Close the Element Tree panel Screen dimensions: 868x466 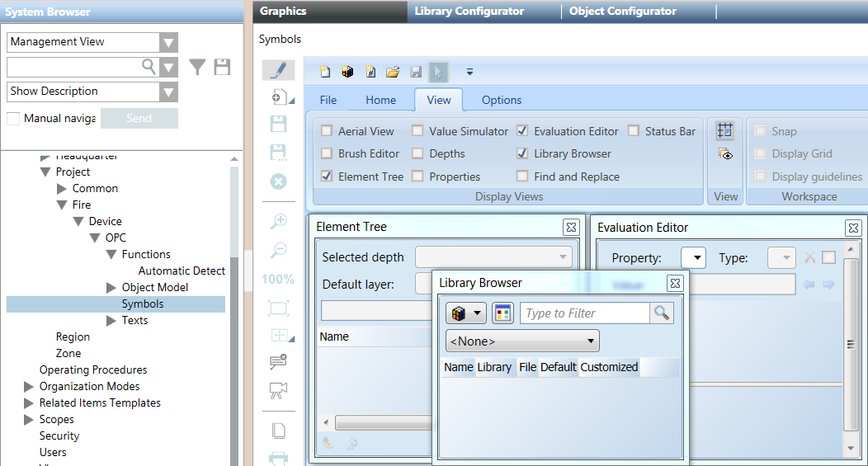click(x=571, y=228)
